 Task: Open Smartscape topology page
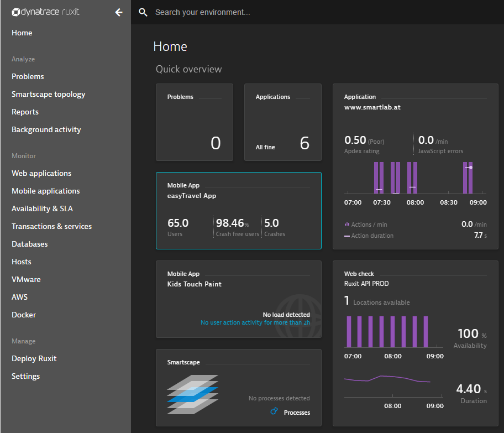[x=49, y=94]
